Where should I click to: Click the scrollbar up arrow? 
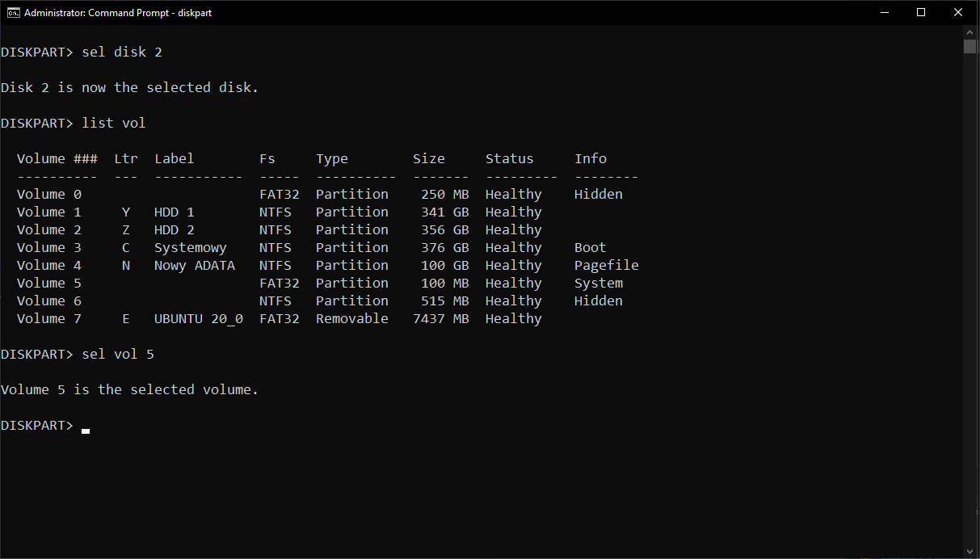969,32
